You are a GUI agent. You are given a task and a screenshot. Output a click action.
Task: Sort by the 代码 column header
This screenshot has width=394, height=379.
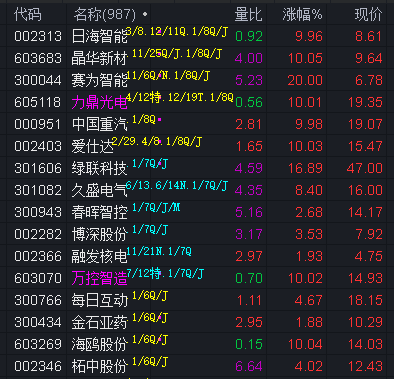(28, 15)
